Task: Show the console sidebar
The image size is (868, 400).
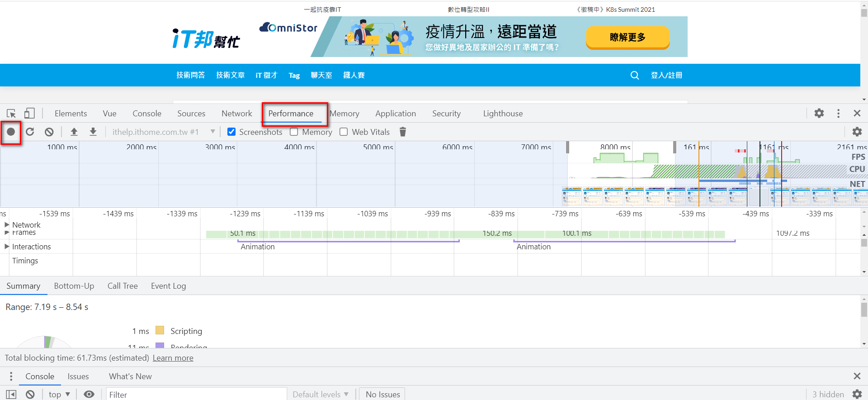Action: (11, 395)
